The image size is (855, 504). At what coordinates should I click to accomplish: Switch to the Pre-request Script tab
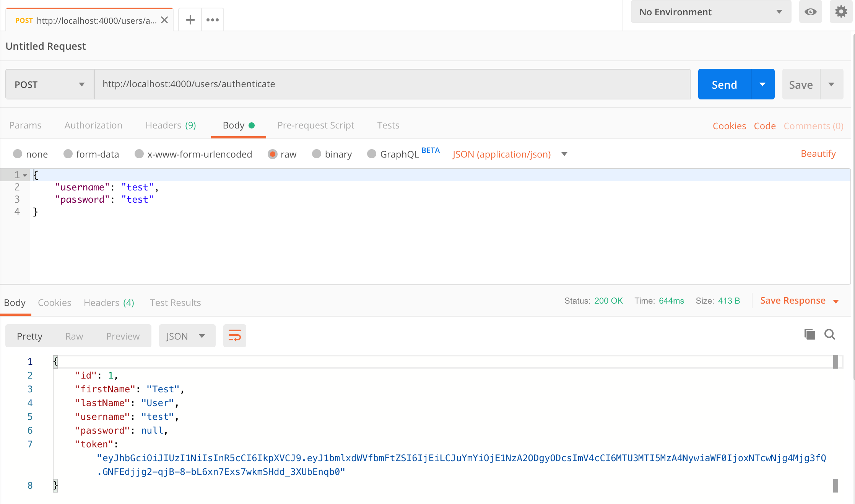coord(315,125)
